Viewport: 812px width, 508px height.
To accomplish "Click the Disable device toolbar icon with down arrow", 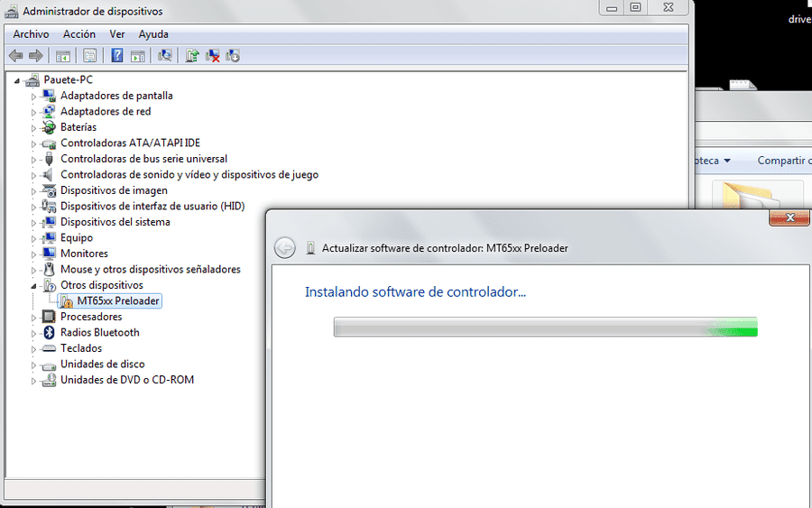I will point(233,55).
